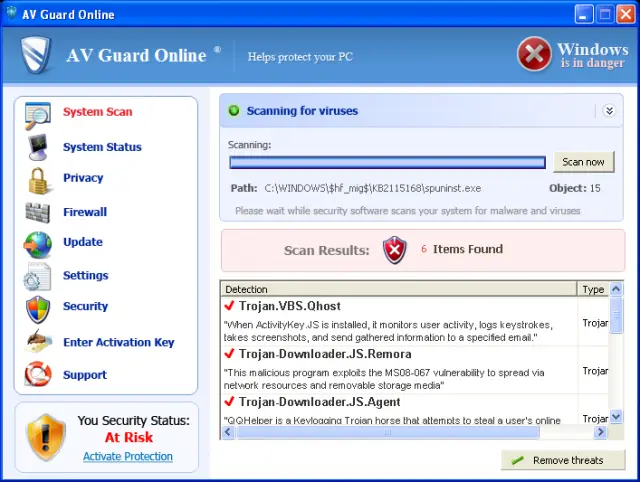Screen dimensions: 640x482
Task: Click the MS08-067 vulnerability description text
Action: tap(384, 379)
